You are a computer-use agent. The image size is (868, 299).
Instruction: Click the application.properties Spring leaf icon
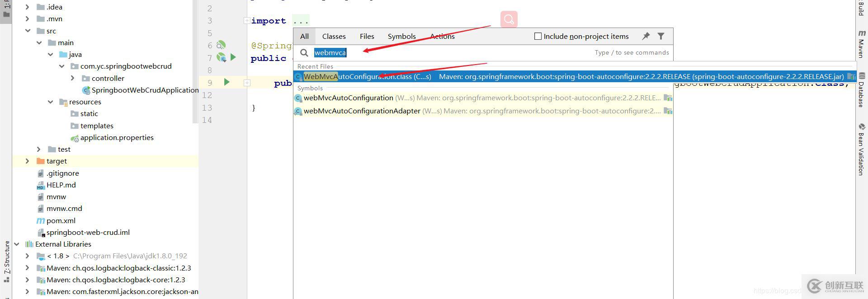(x=75, y=138)
